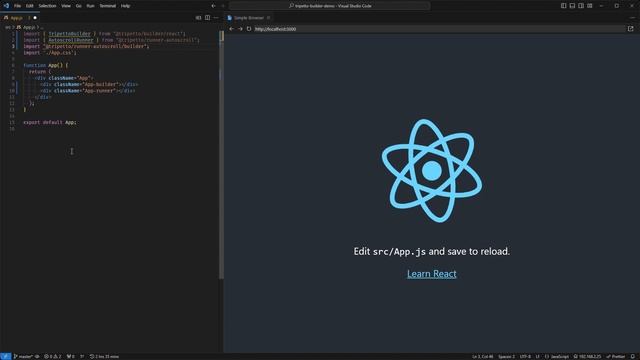Open left editor More Actions ellipsis
The image size is (640, 360).
pyautogui.click(x=216, y=18)
